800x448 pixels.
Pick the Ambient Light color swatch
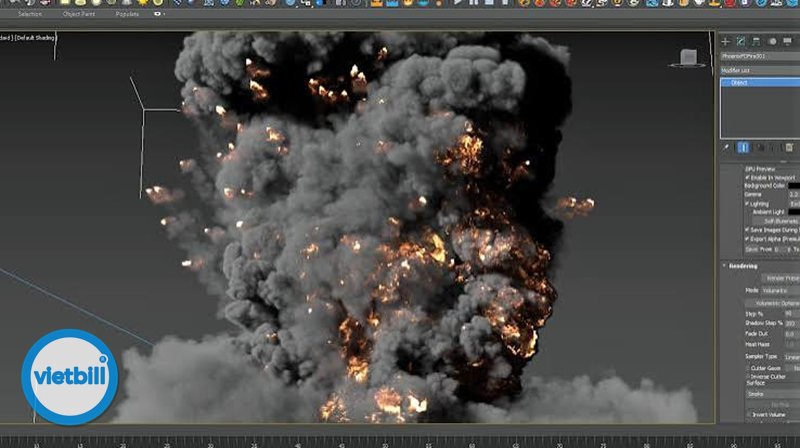[794, 212]
